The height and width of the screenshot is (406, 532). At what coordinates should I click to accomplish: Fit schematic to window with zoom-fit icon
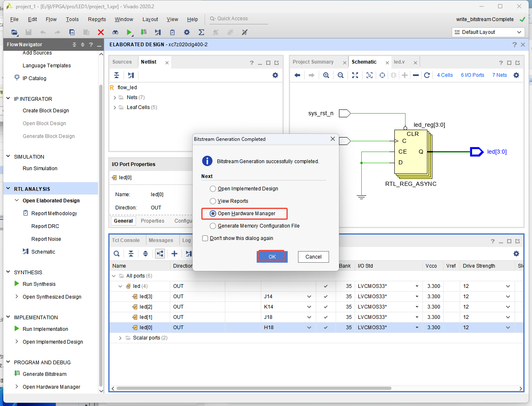355,75
